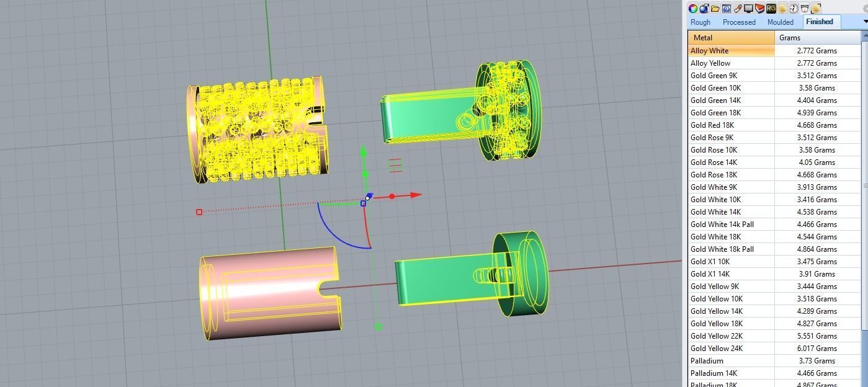
Task: Click the 6.017 Grams value cell
Action: coord(818,349)
